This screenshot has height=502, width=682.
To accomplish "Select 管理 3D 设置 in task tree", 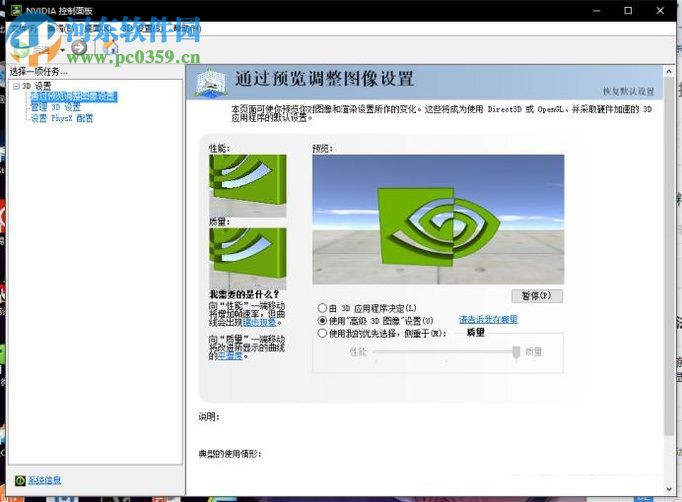I will (x=56, y=107).
